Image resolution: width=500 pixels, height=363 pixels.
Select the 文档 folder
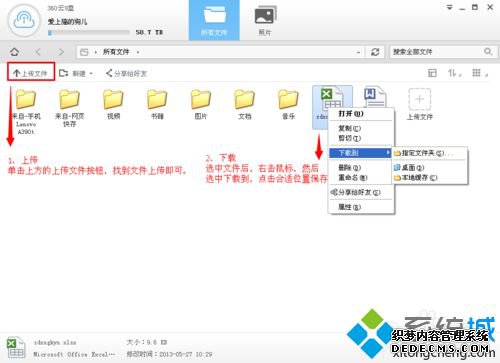(244, 104)
